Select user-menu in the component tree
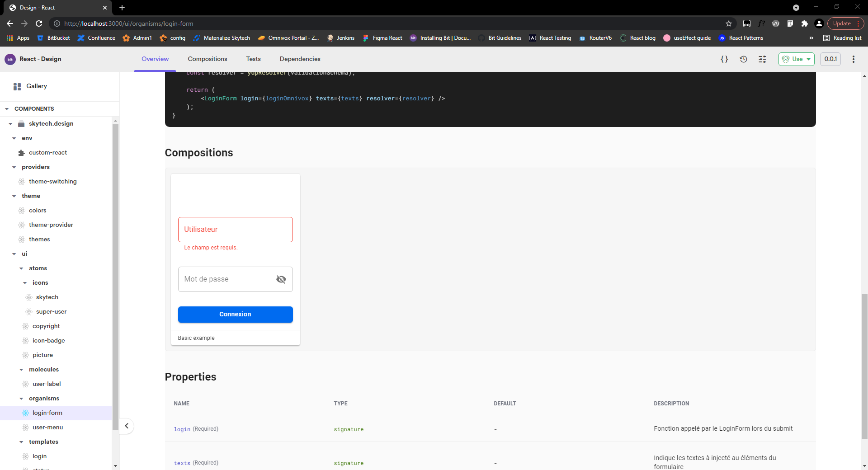The height and width of the screenshot is (470, 868). tap(47, 428)
